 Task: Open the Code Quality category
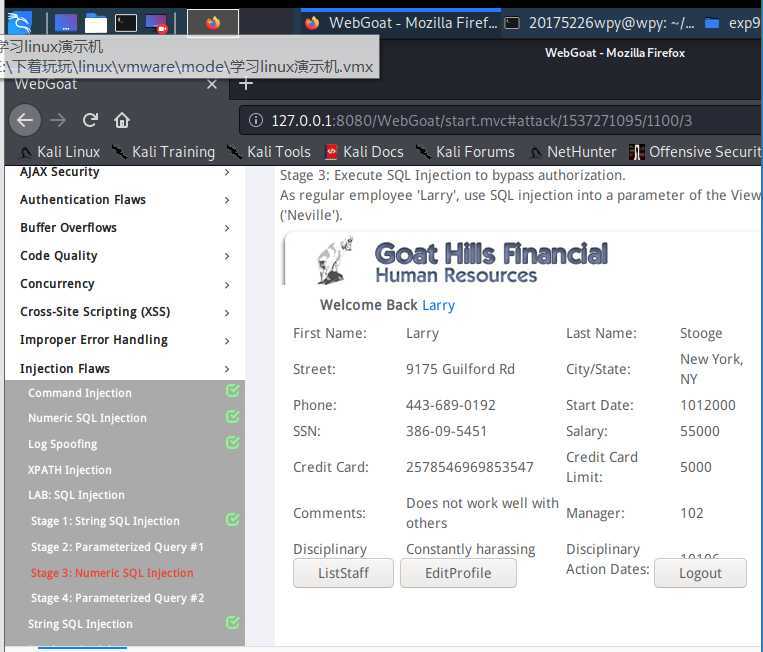click(x=59, y=255)
